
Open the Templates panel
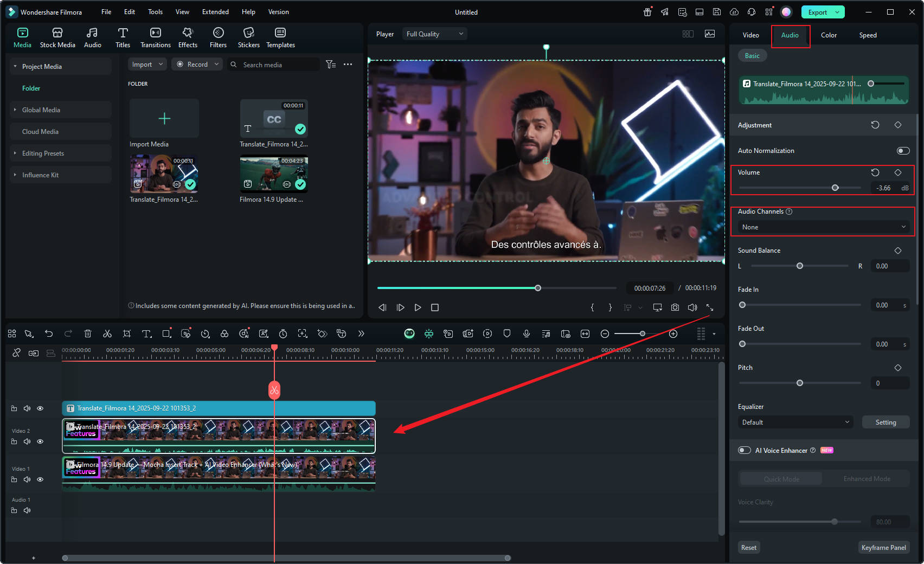pos(280,38)
